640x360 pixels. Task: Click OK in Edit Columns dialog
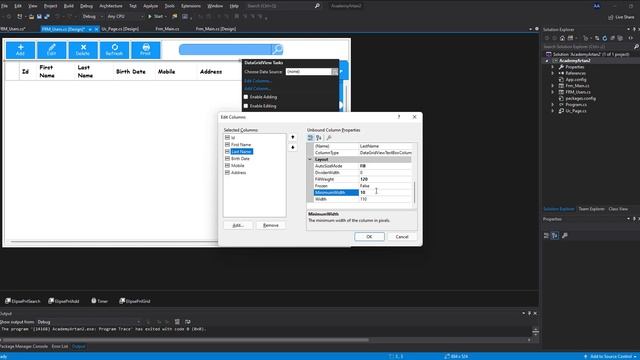pyautogui.click(x=369, y=237)
